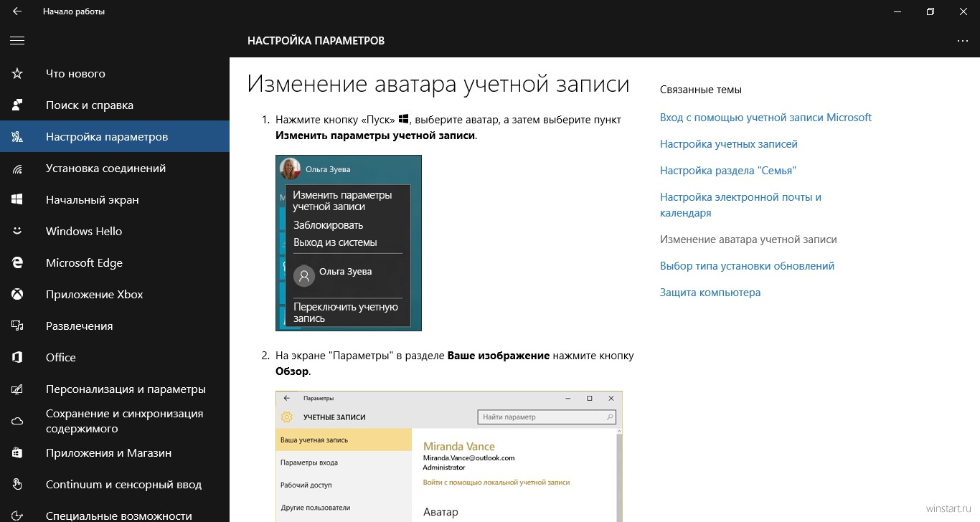The height and width of the screenshot is (522, 980).
Task: Click the Начальный экран Windows logo icon
Action: 17,200
